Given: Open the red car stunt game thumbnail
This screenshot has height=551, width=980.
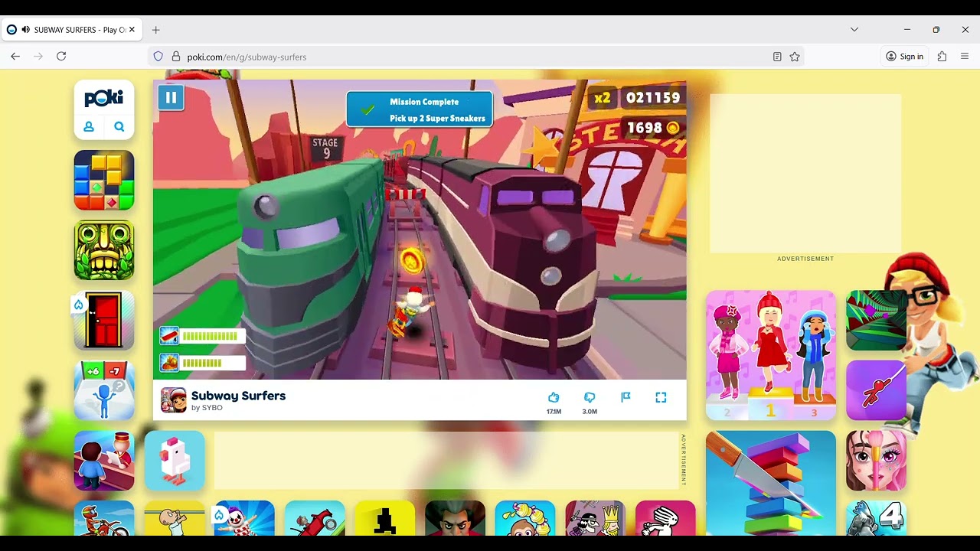Looking at the screenshot, I should click(x=315, y=518).
